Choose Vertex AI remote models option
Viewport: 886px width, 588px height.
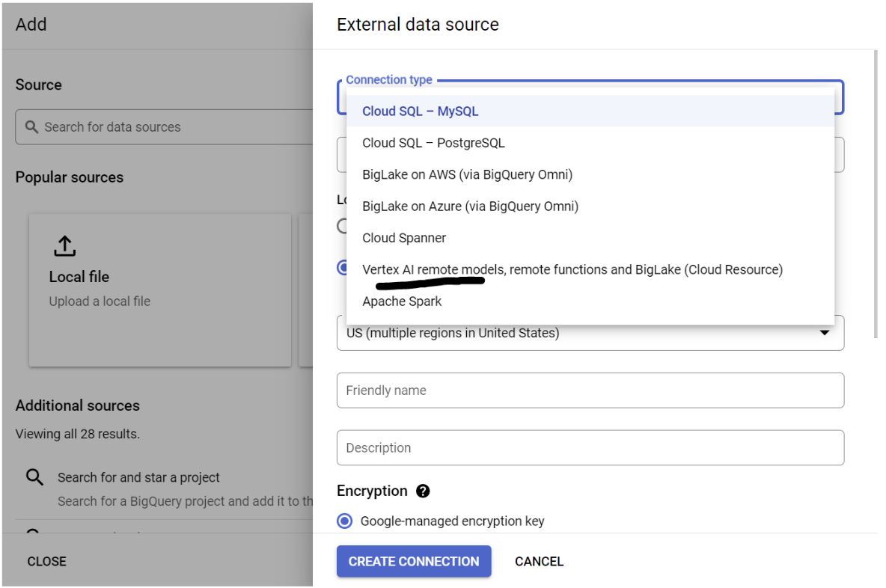point(572,269)
